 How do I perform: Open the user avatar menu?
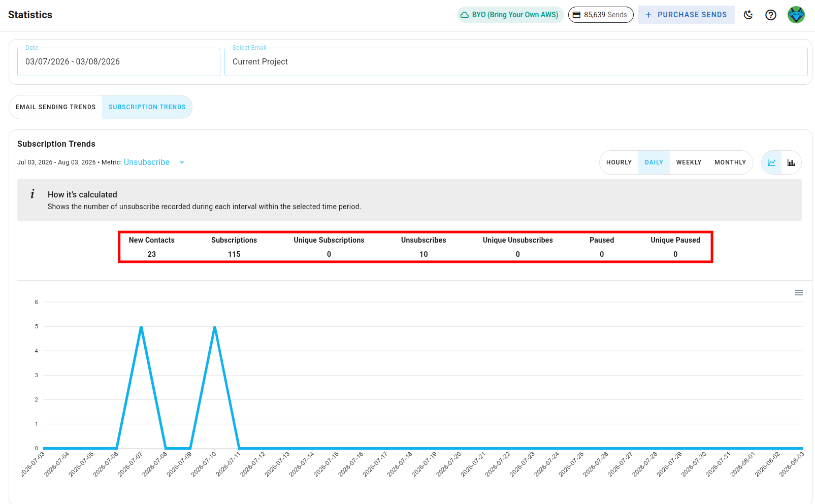click(x=796, y=15)
